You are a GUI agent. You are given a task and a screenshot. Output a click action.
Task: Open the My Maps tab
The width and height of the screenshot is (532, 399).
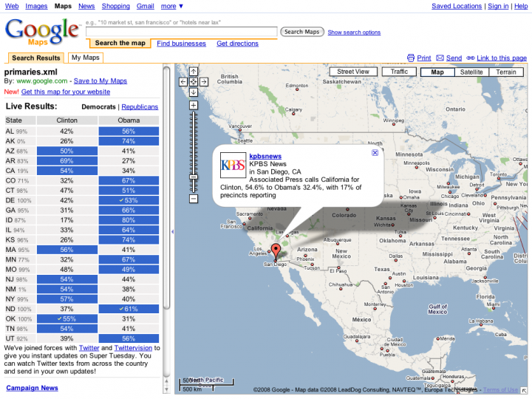(86, 58)
